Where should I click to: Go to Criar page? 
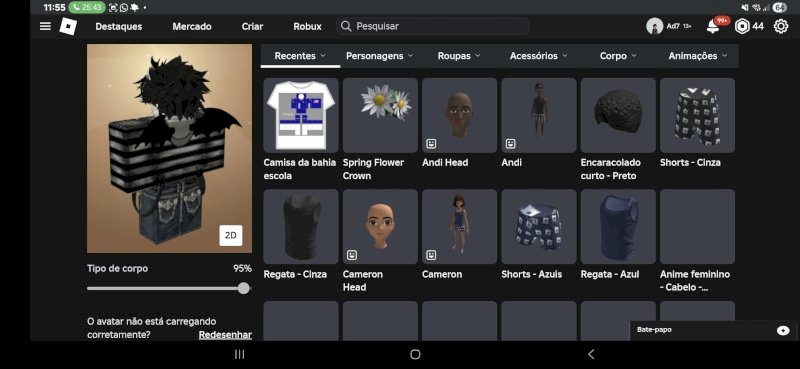[x=253, y=27]
